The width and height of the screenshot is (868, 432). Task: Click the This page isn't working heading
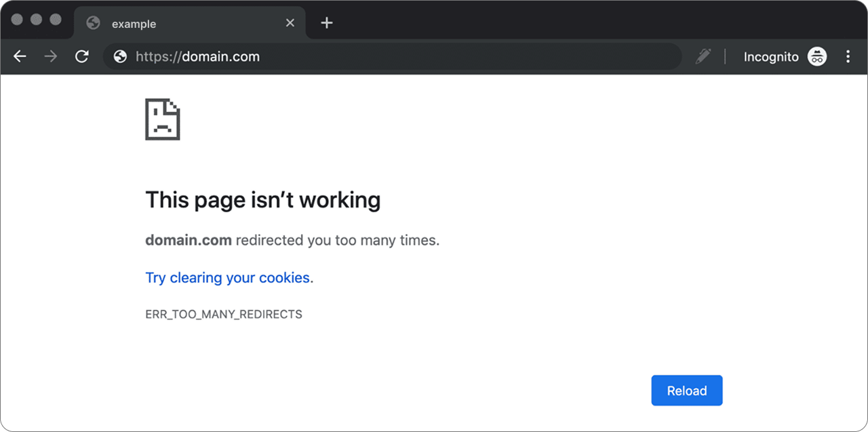(263, 200)
